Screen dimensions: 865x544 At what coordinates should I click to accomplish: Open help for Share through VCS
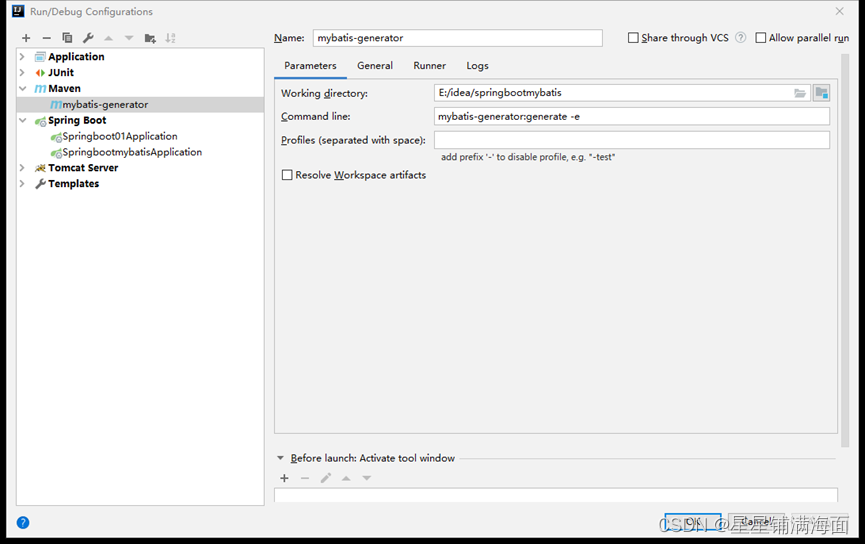pos(741,38)
